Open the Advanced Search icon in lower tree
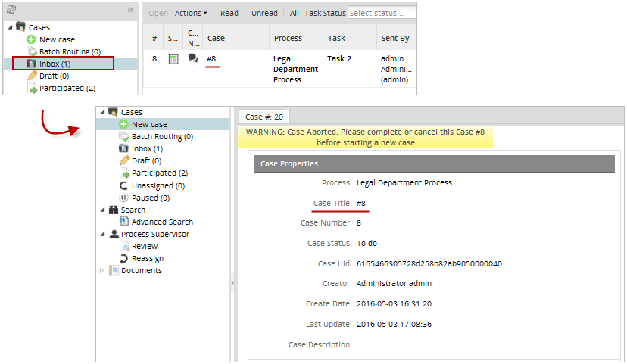This screenshot has width=627, height=364. click(x=124, y=222)
